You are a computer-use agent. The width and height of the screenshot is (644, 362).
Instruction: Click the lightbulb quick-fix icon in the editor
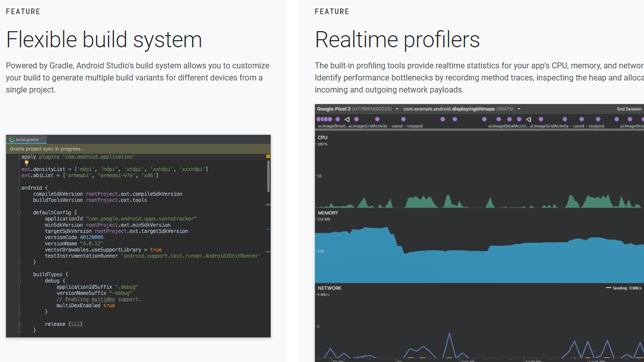click(x=27, y=163)
